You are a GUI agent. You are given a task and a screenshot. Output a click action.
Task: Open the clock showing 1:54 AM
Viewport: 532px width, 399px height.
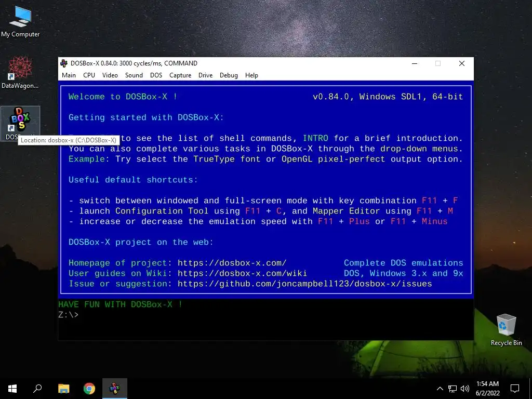tap(487, 389)
